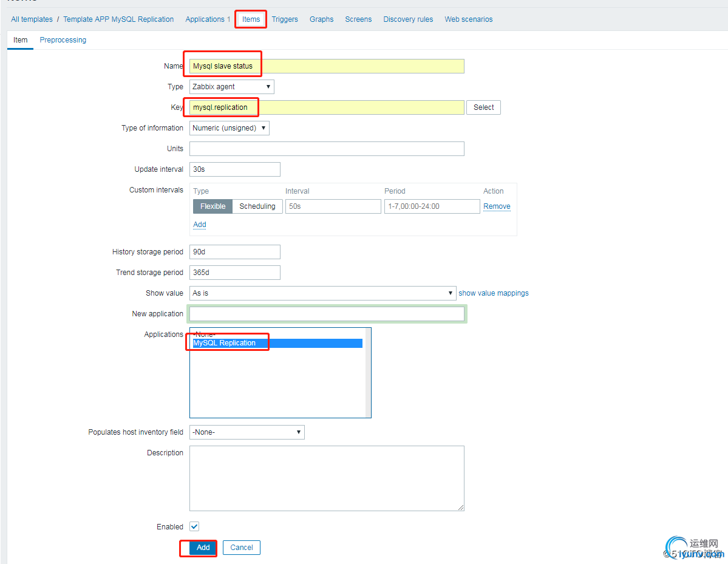Focus the Units input field

[327, 149]
